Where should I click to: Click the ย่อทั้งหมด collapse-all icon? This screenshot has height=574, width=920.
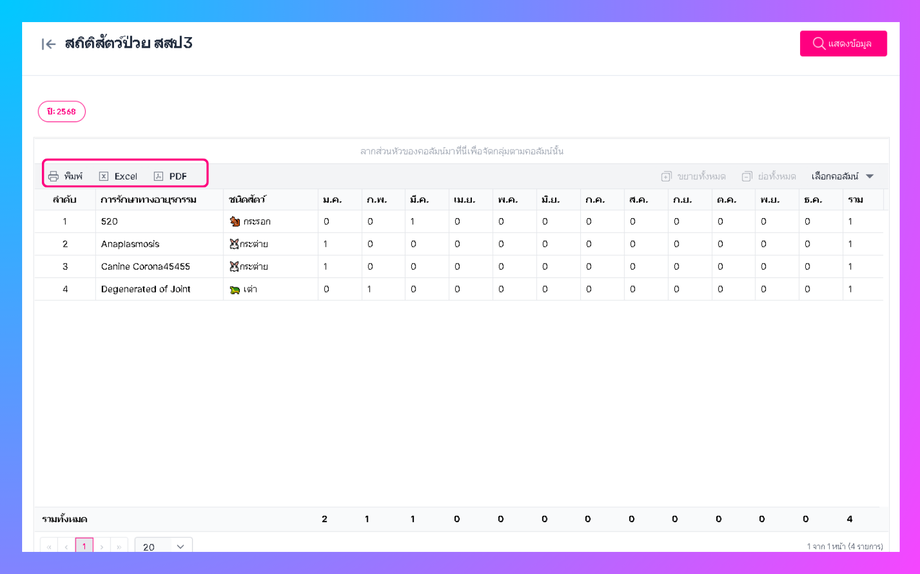[x=747, y=177]
